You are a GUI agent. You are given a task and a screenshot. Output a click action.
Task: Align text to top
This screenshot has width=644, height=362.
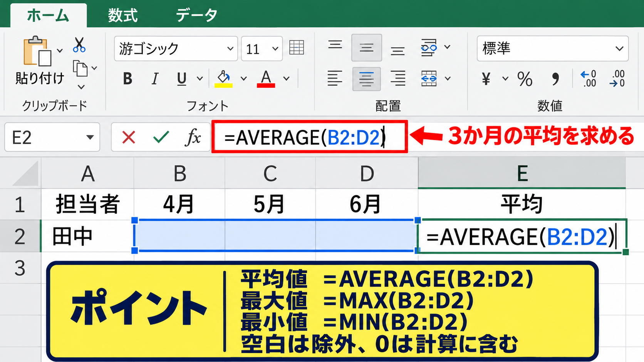[x=335, y=45]
